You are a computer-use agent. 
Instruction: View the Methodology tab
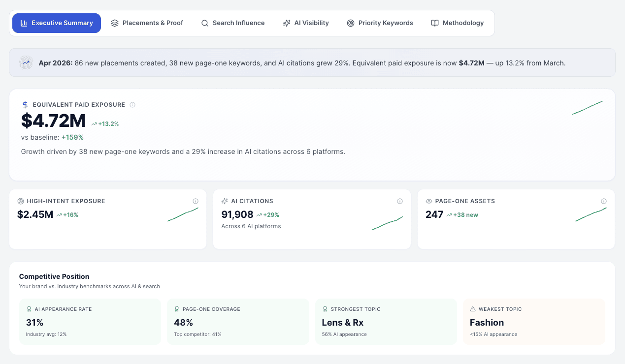[458, 23]
